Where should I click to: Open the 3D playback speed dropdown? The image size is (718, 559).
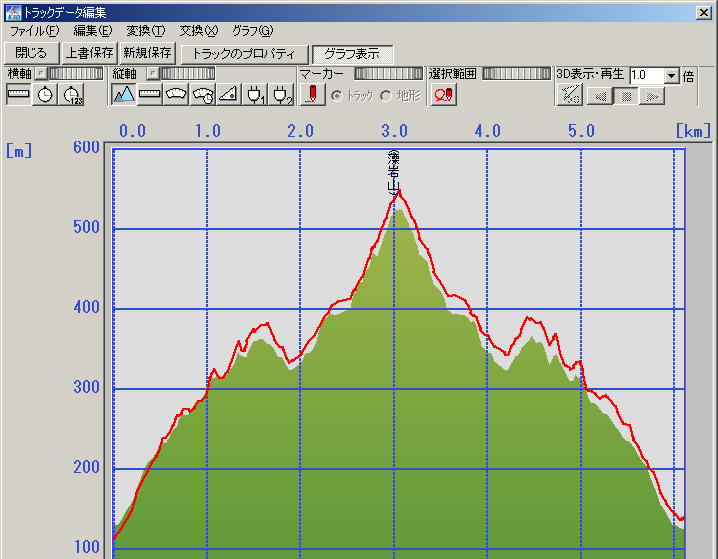click(671, 75)
